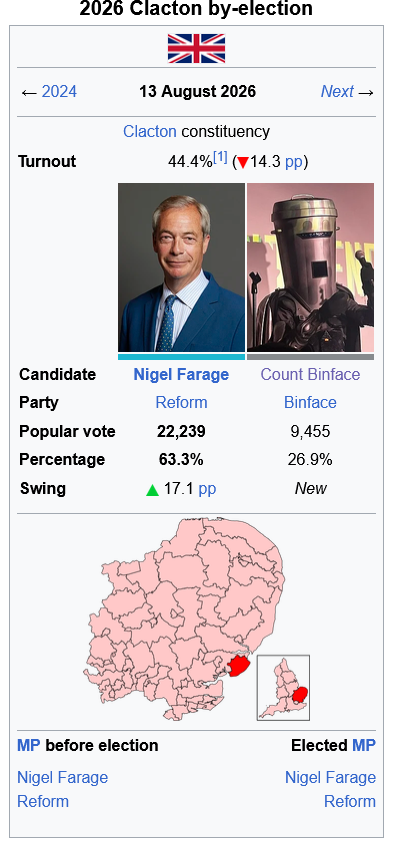The height and width of the screenshot is (846, 395).
Task: Click the teal Reform colour bar
Action: [181, 357]
